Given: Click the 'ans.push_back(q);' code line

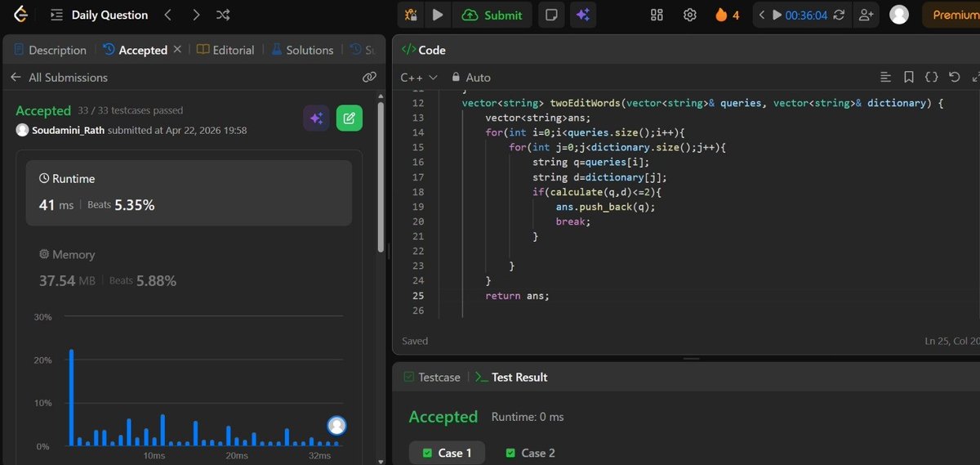Looking at the screenshot, I should tap(606, 207).
